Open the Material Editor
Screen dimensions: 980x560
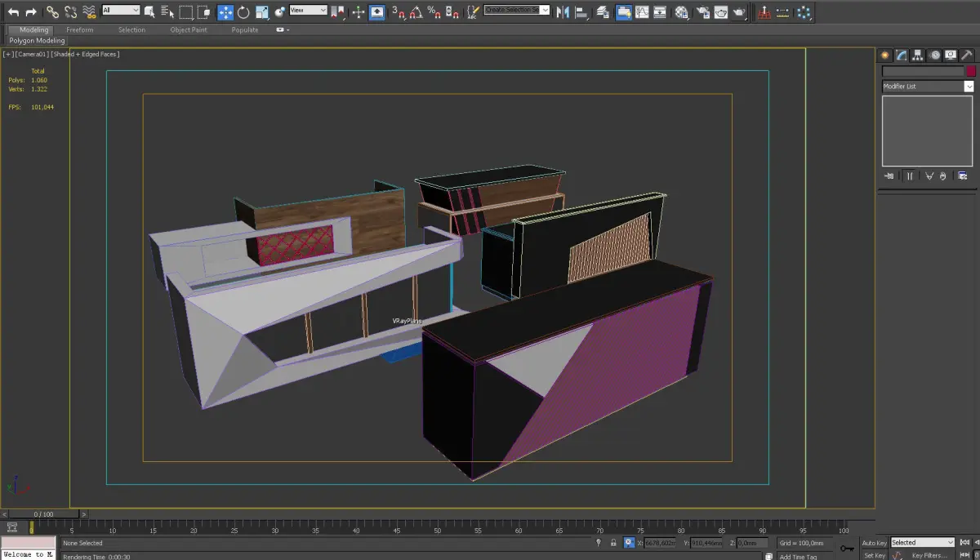coord(681,11)
